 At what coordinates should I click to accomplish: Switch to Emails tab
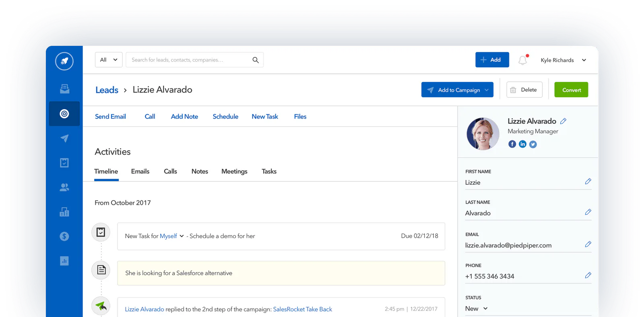pos(140,171)
